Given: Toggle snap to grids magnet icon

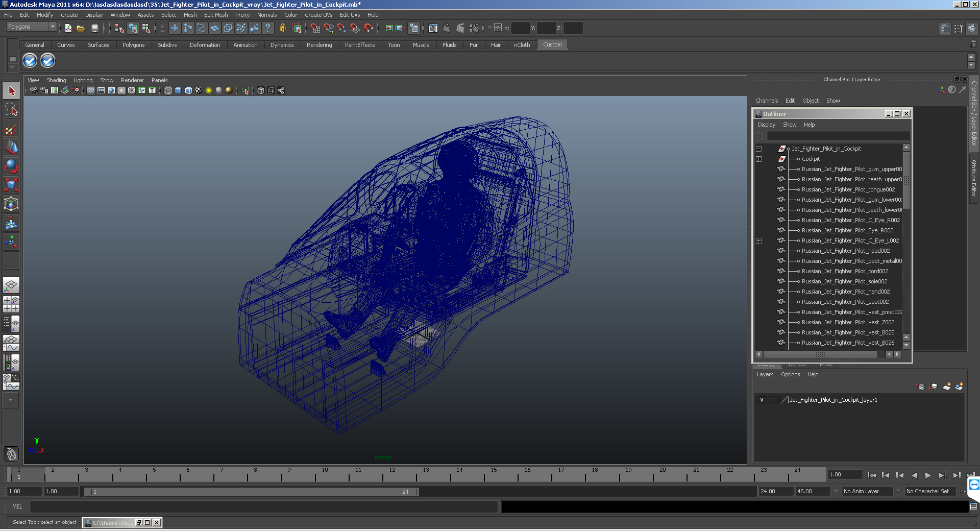Looking at the screenshot, I should coord(315,29).
